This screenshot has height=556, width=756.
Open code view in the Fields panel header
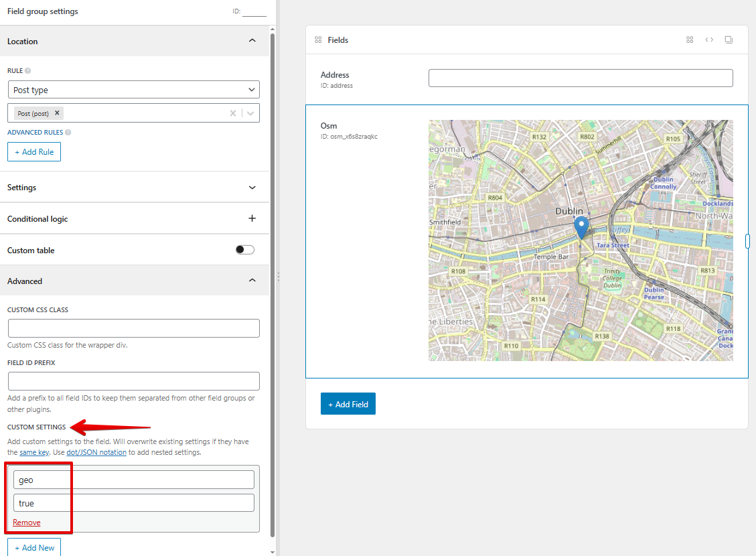click(x=709, y=40)
